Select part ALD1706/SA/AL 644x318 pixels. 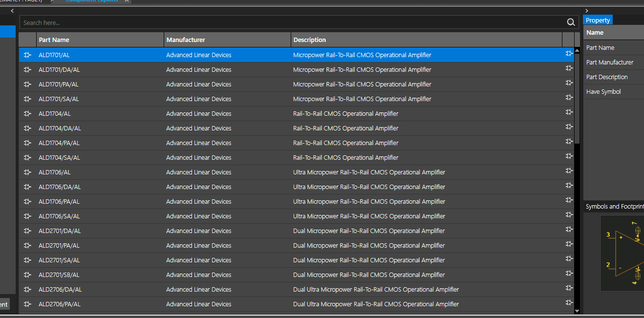59,216
